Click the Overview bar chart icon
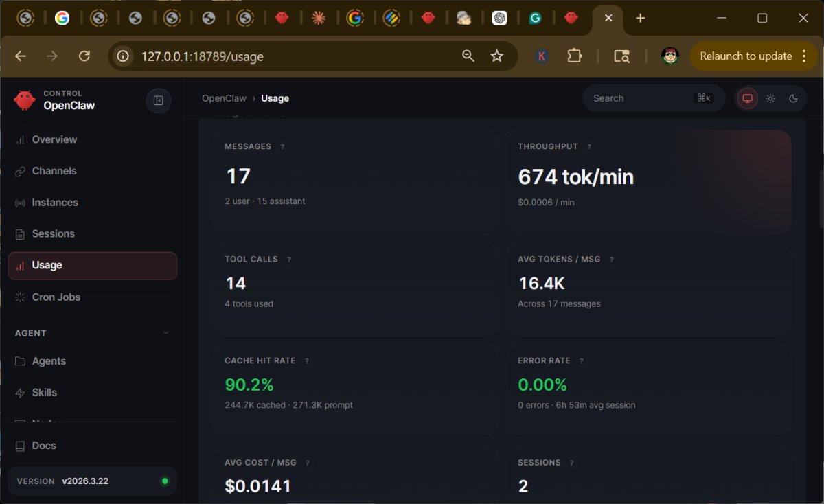The image size is (824, 504). (x=20, y=140)
